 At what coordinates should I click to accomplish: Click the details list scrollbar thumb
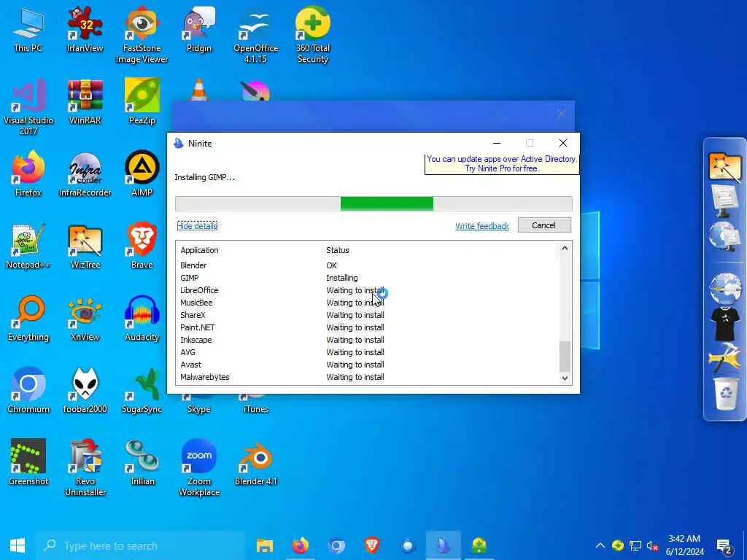(565, 356)
